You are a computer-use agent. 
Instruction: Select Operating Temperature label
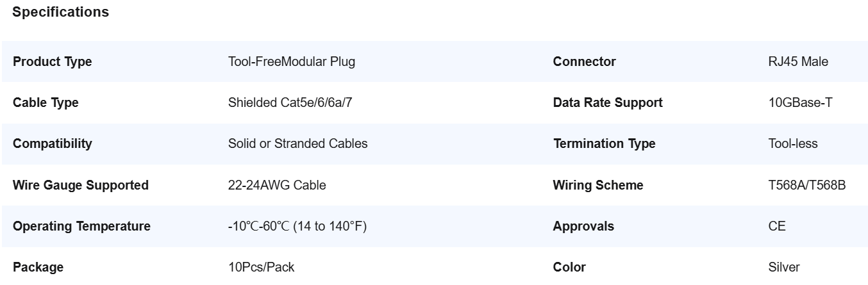(82, 227)
